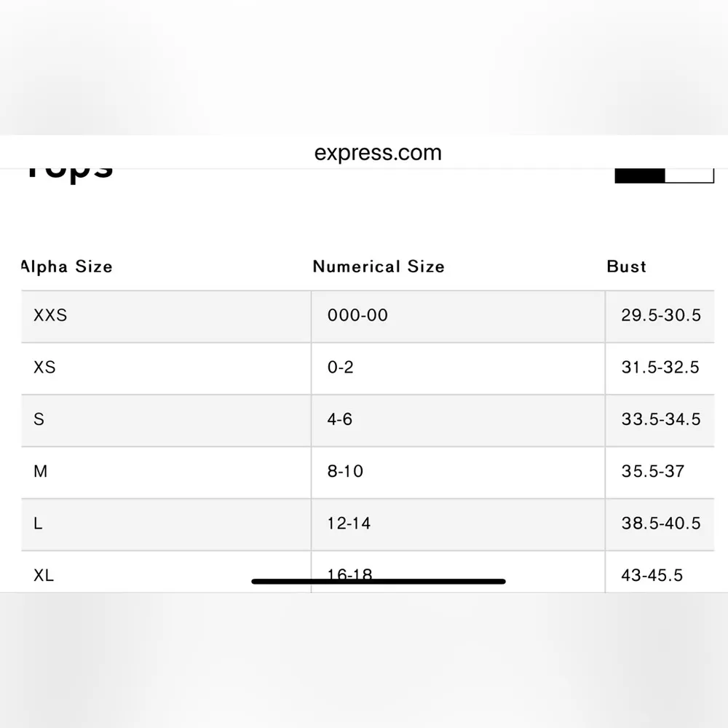Select the Alpha Size column header
The width and height of the screenshot is (728, 728).
[x=66, y=266]
